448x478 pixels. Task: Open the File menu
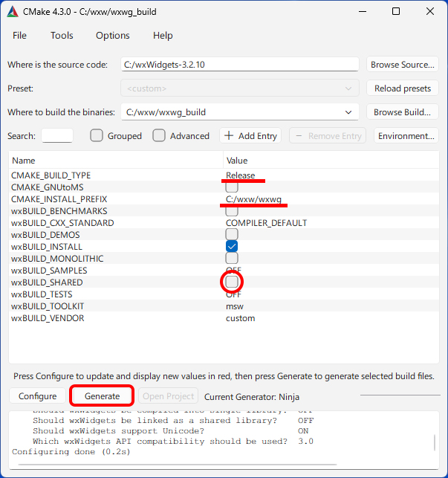point(19,36)
